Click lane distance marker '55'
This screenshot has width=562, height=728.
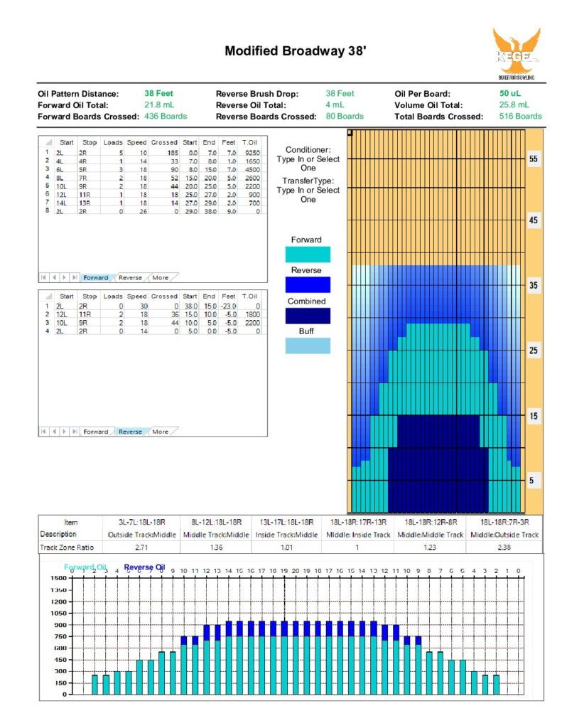534,159
